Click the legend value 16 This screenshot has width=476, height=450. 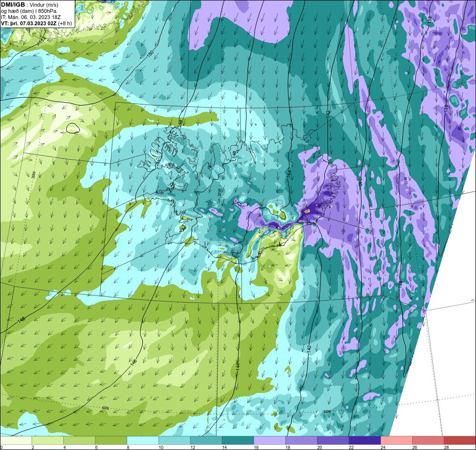click(256, 447)
